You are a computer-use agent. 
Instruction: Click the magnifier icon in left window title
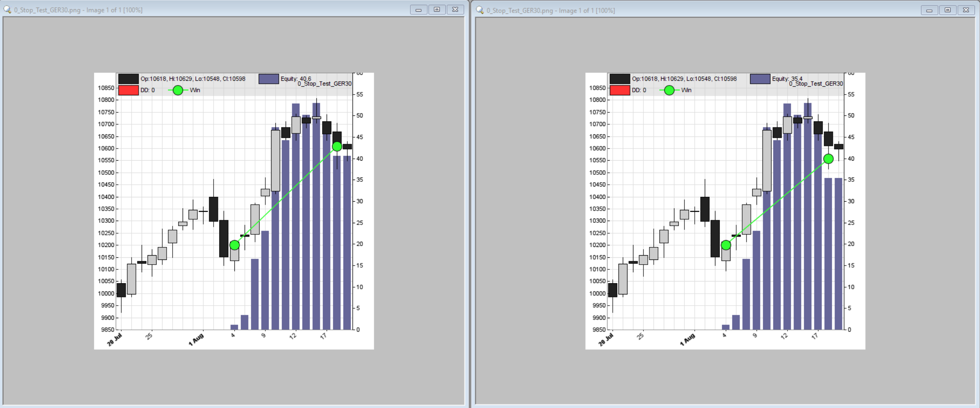(7, 9)
